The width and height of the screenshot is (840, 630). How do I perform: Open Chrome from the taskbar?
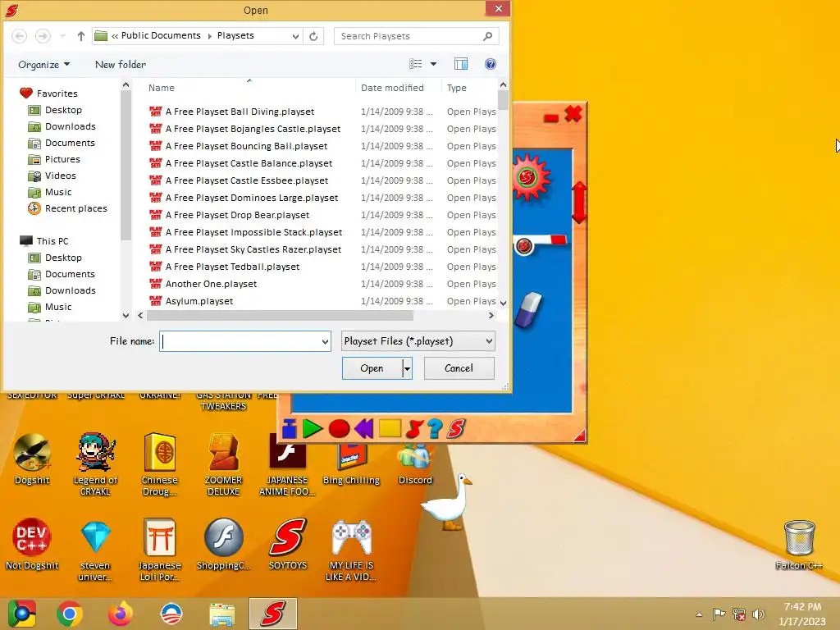(70, 614)
